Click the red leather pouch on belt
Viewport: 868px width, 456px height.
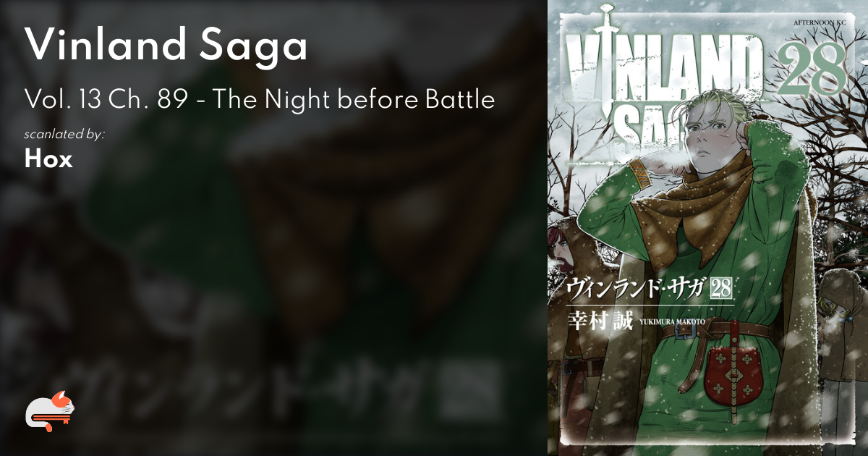click(735, 373)
